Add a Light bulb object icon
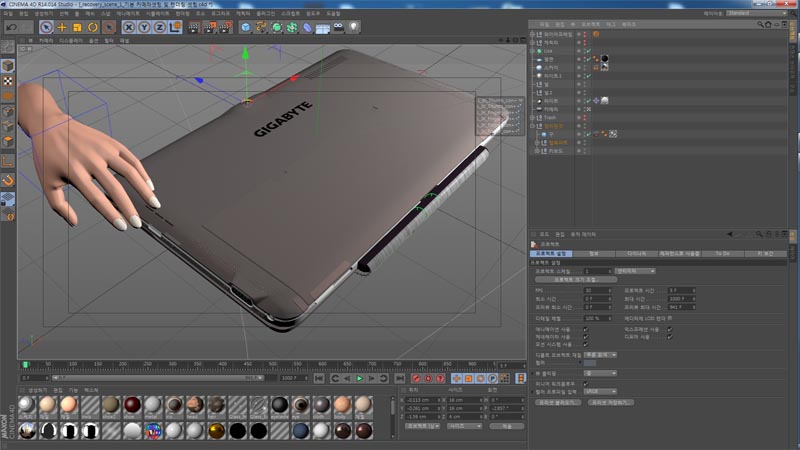This screenshot has width=800, height=450. [354, 27]
